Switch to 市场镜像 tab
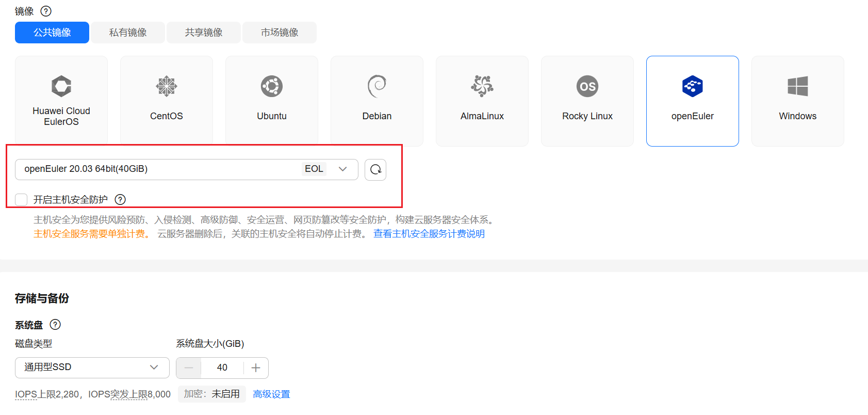This screenshot has width=868, height=415. coord(280,33)
